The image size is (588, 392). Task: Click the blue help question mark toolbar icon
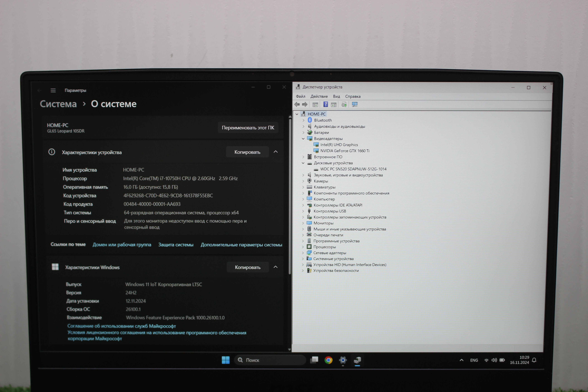326,104
